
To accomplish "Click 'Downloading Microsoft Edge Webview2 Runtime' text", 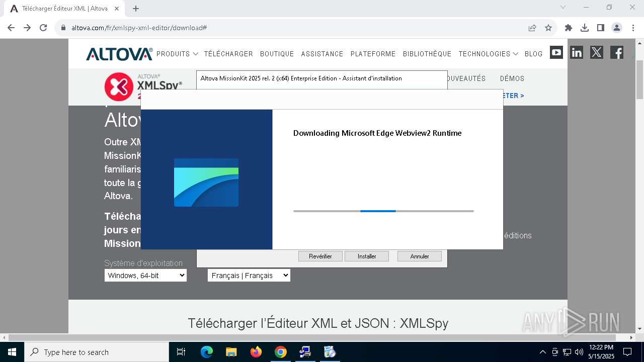I will 377,133.
